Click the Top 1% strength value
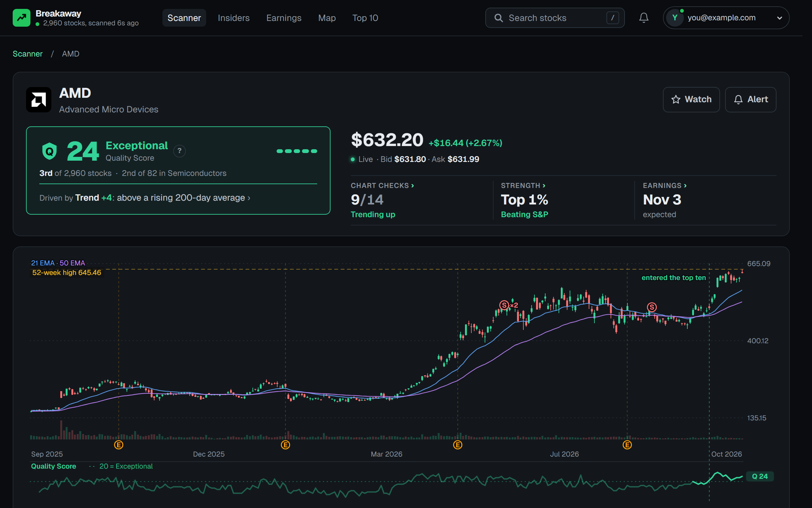812x508 pixels. coord(524,200)
